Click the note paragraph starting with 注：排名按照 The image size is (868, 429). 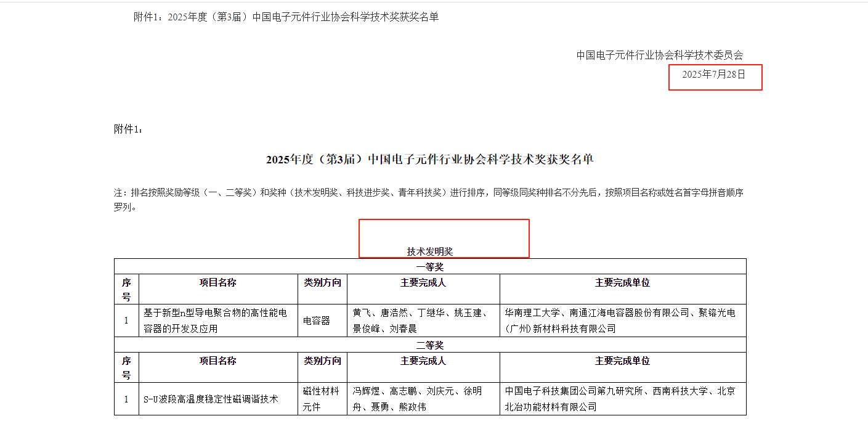(429, 200)
